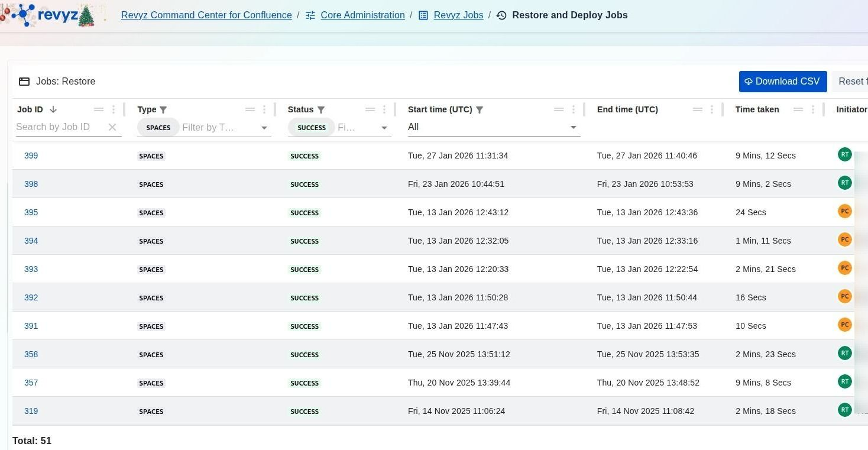Expand the Status filter dropdown
The height and width of the screenshot is (450, 868).
pyautogui.click(x=384, y=128)
